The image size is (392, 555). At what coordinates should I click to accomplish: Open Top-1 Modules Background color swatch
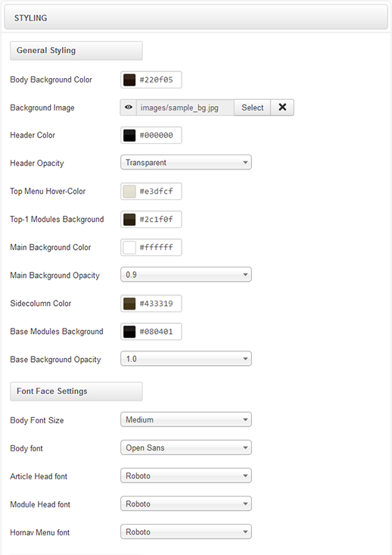point(129,220)
